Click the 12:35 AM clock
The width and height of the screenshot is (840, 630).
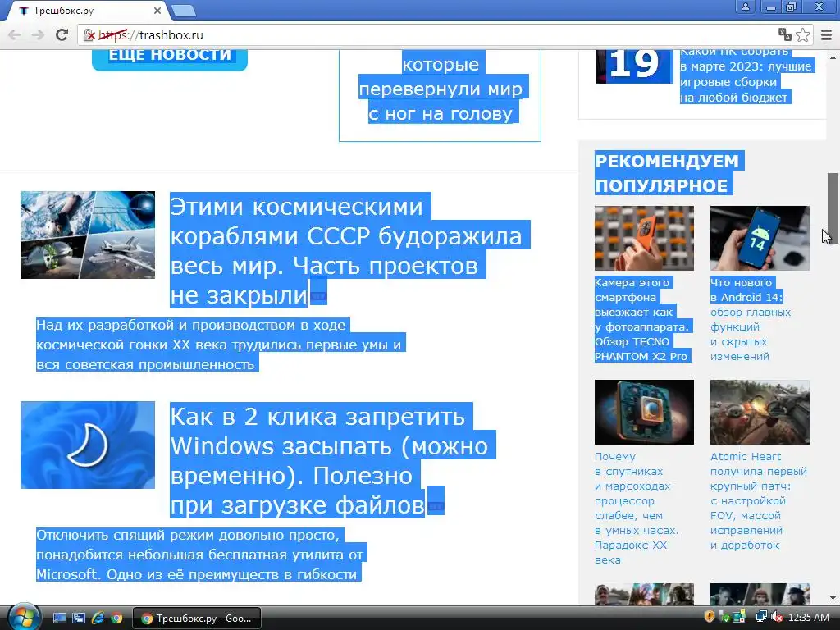809,618
